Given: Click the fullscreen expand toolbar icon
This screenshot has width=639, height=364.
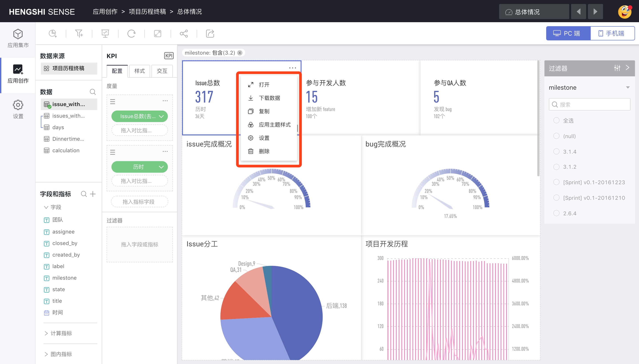Looking at the screenshot, I should (158, 34).
